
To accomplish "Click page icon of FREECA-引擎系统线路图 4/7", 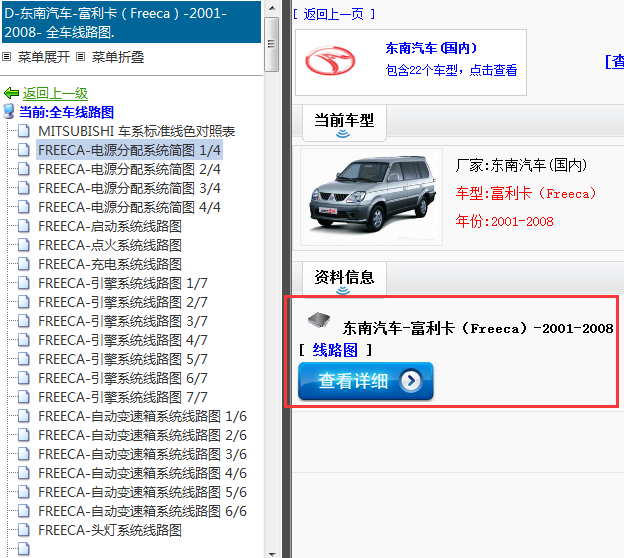I will pos(24,339).
